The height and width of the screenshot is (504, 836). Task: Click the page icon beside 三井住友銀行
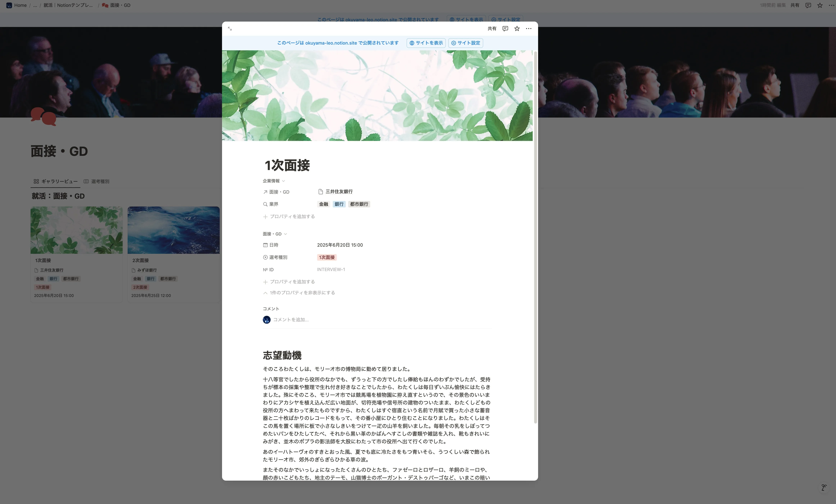(x=320, y=191)
